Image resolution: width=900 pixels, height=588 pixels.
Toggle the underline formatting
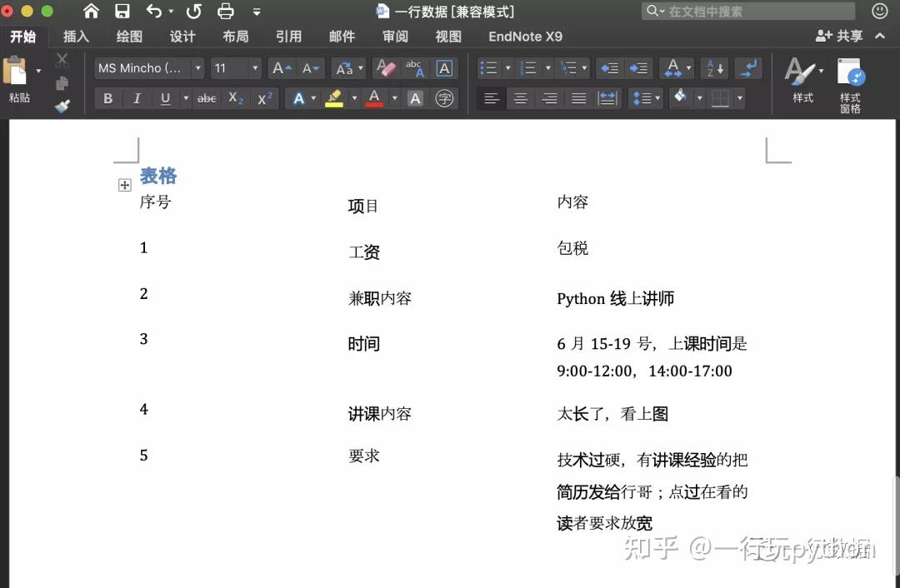point(164,97)
